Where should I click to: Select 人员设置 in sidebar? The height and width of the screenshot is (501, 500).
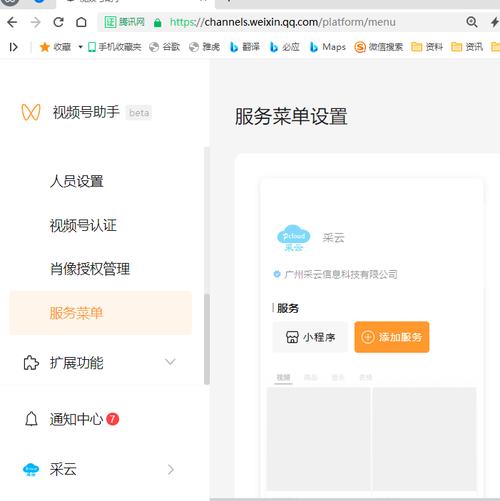[x=77, y=181]
